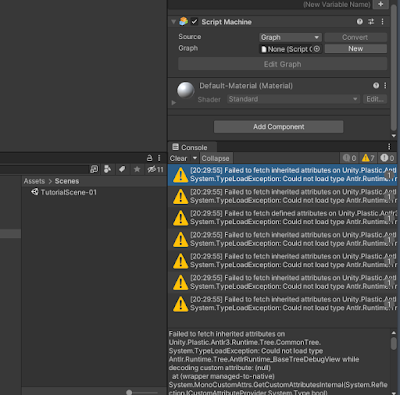Screen dimensions: 400x395
Task: Click the Convert button
Action: pyautogui.click(x=355, y=37)
